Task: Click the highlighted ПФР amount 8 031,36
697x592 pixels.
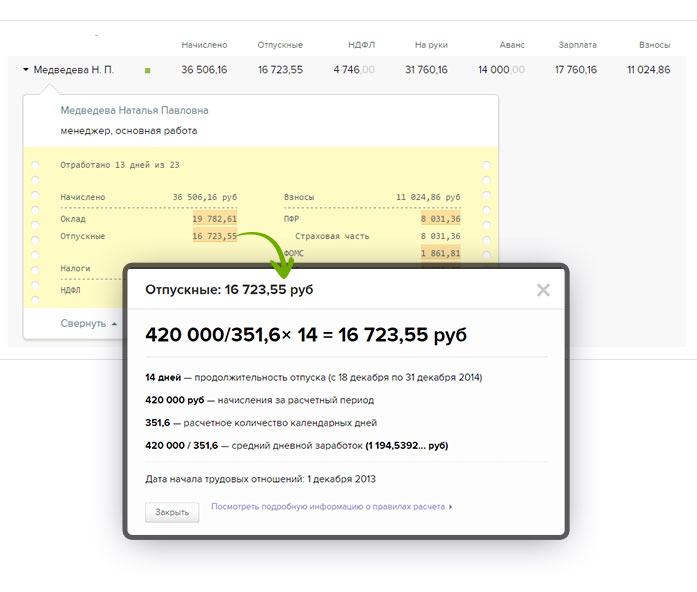Action: (440, 219)
